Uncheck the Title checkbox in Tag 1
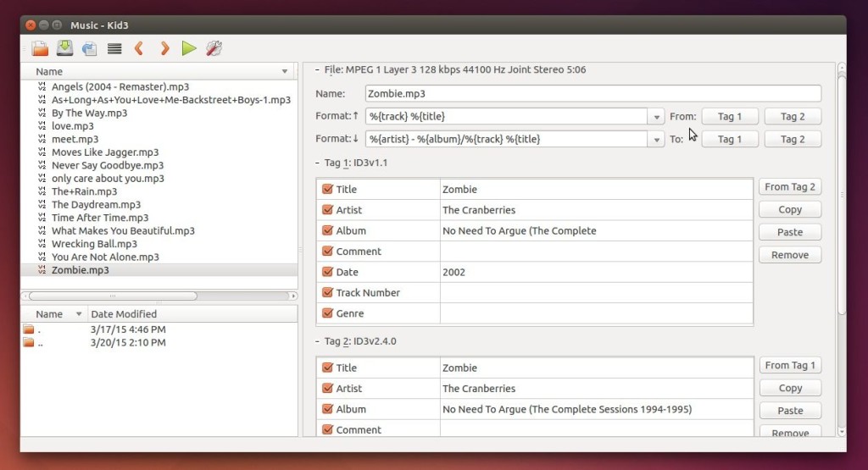This screenshot has height=470, width=868. click(327, 189)
